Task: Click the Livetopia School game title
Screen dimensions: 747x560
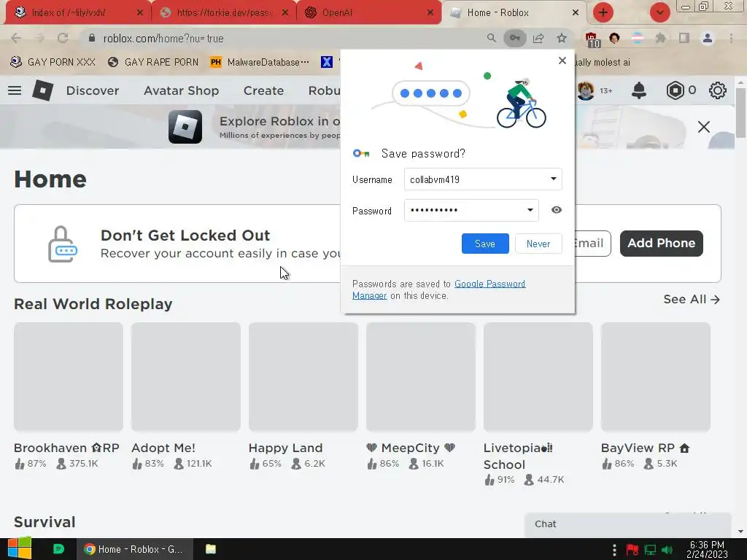Action: click(x=519, y=456)
